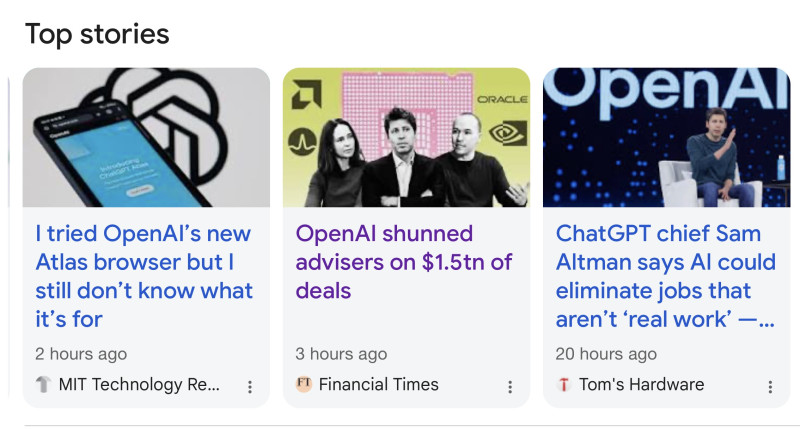This screenshot has width=800, height=429.
Task: Click the "2 hours ago" timestamp
Action: coord(81,354)
